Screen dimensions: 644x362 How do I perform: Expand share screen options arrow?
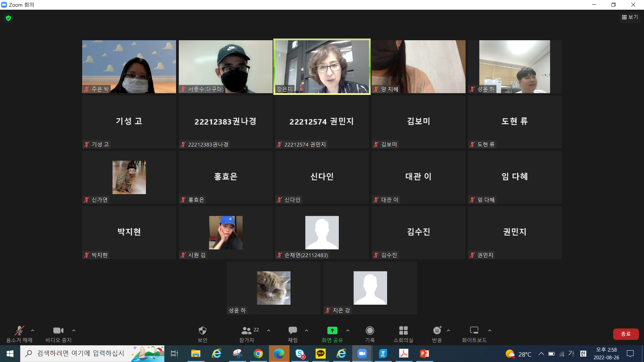(348, 330)
